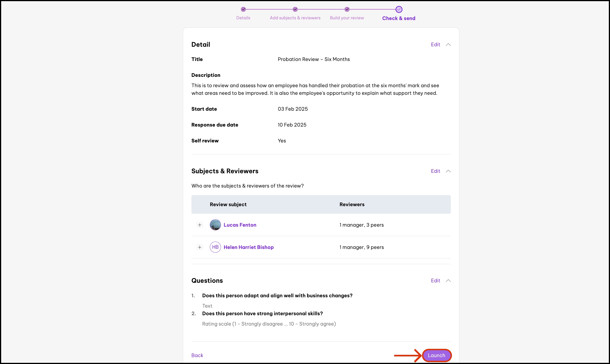Click the HB initials avatar
610x364 pixels.
(215, 247)
